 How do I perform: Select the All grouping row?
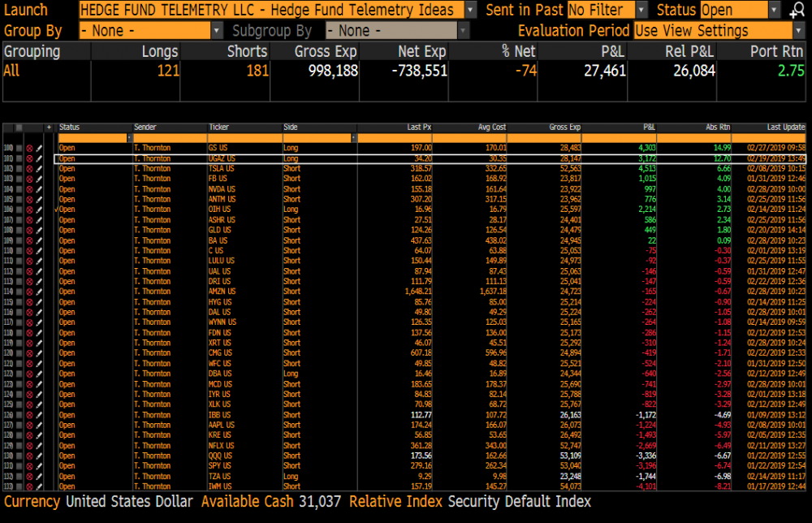(404, 71)
